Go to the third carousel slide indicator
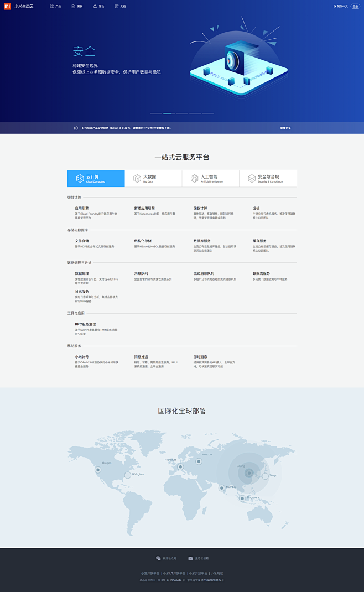 click(x=182, y=113)
